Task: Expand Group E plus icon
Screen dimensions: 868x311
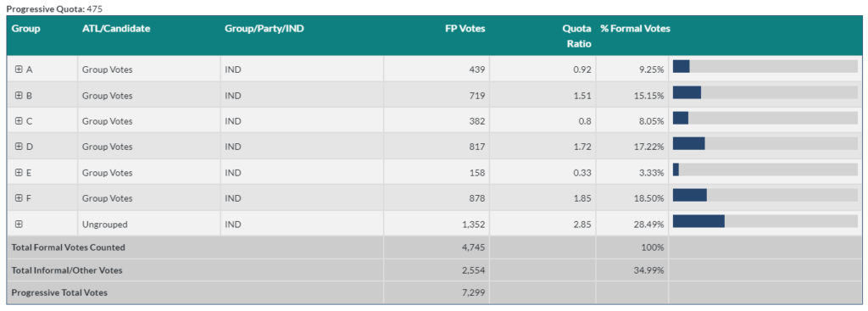Action: pyautogui.click(x=19, y=173)
